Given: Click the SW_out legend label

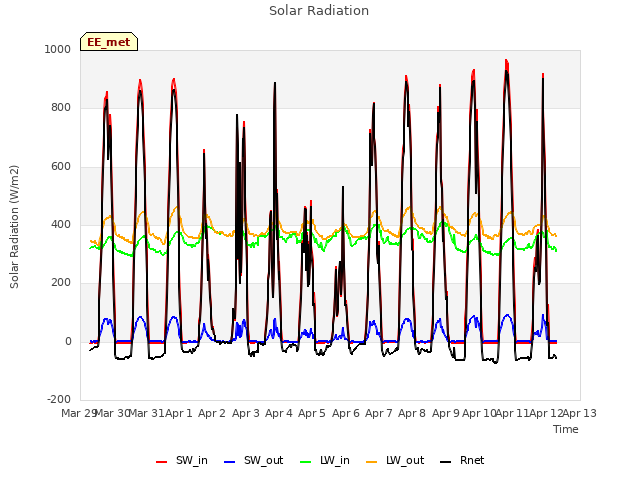Looking at the screenshot, I should [x=263, y=460].
